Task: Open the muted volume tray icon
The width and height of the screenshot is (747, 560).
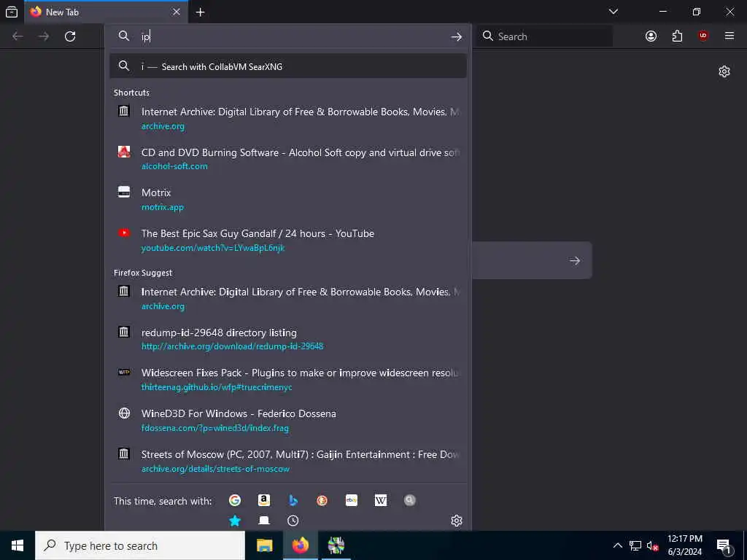Action: 652,546
